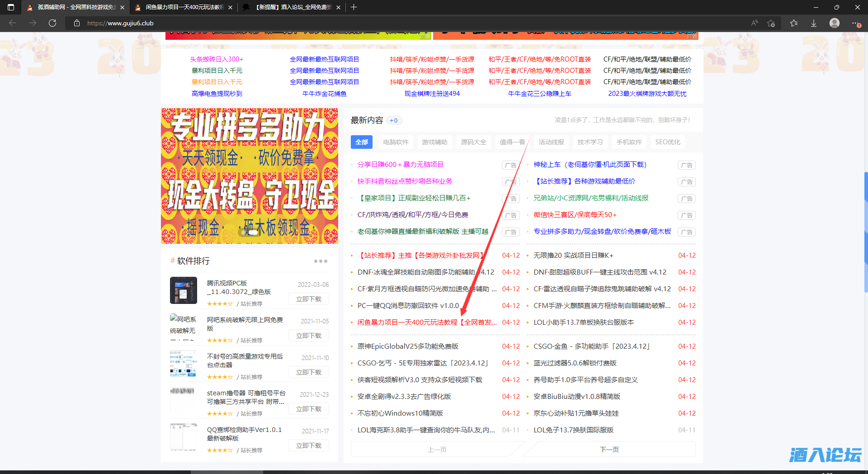
Task: Open the 拼多多助力 banner image
Action: tap(250, 176)
